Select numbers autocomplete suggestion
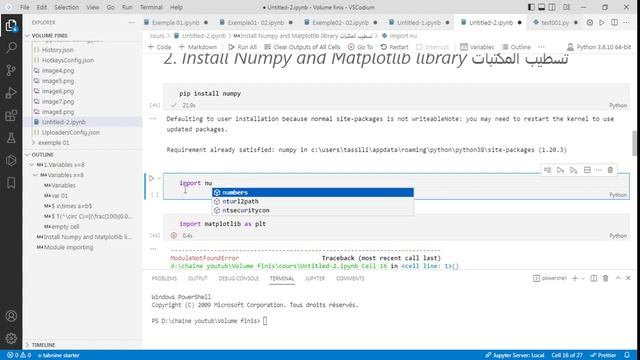Screen dimensions: 640x360 click(313, 192)
